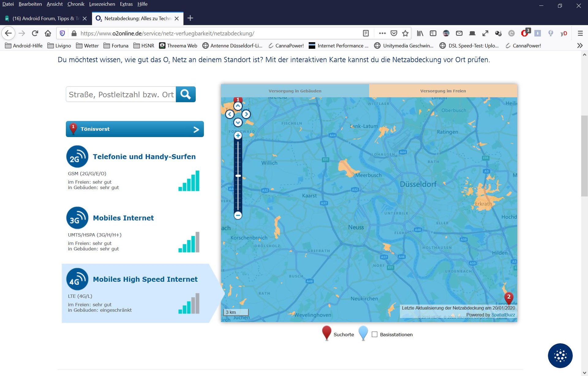
Task: Click Telefonie und Handy-Surfen heading
Action: [144, 157]
